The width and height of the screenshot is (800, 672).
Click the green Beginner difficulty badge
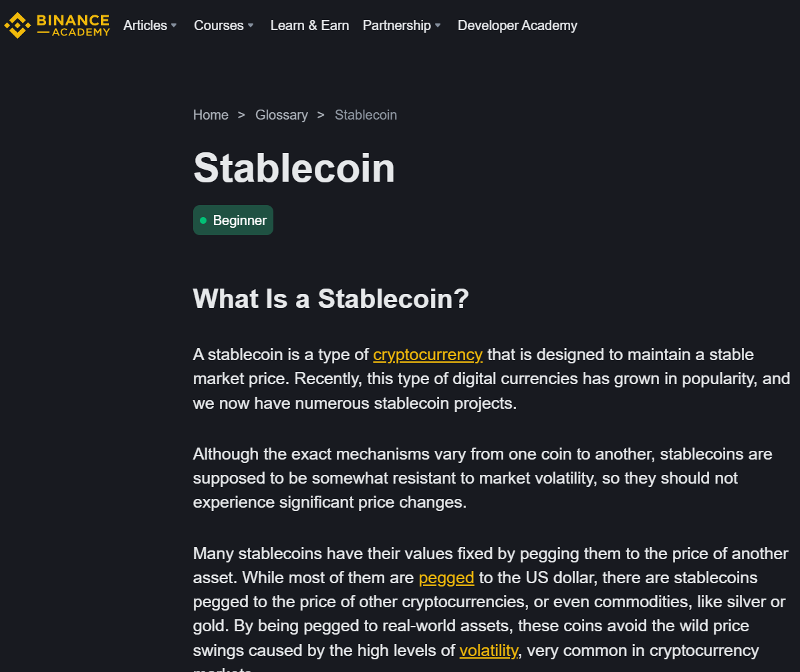pyautogui.click(x=233, y=220)
